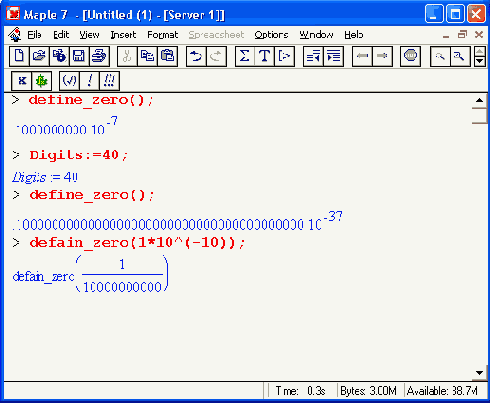This screenshot has width=490, height=403.
Task: Open the Insert menu
Action: [123, 35]
